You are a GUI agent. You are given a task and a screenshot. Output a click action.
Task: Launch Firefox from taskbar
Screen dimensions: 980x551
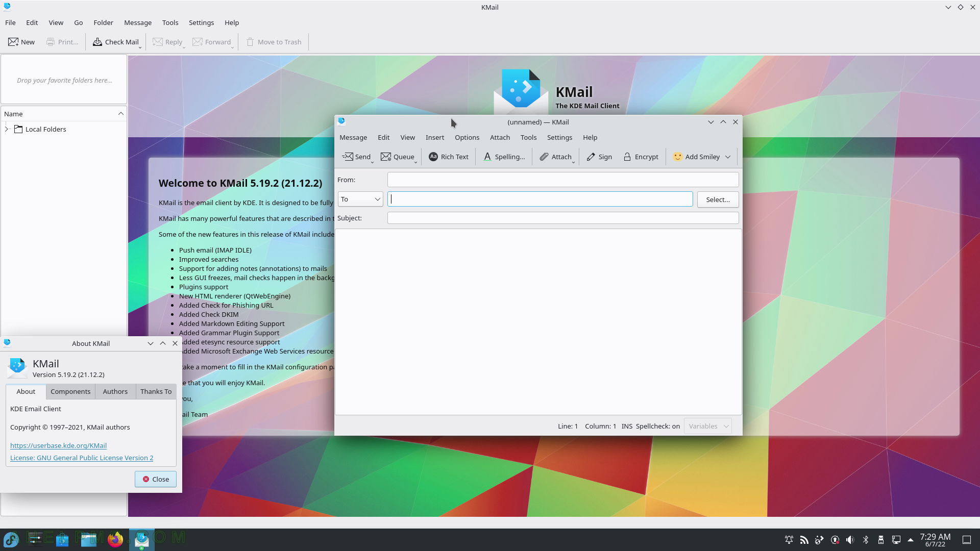tap(115, 539)
